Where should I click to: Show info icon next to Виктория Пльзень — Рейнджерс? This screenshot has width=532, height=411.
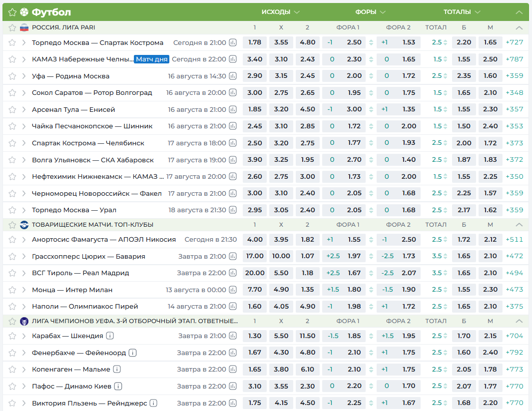click(154, 403)
